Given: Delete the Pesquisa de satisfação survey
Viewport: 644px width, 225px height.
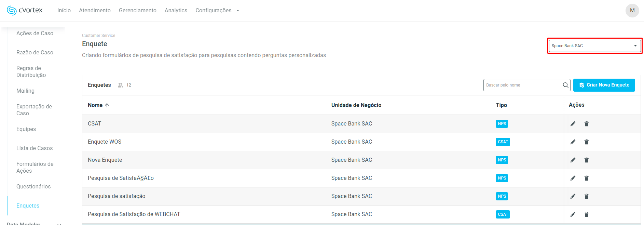Looking at the screenshot, I should pyautogui.click(x=587, y=196).
